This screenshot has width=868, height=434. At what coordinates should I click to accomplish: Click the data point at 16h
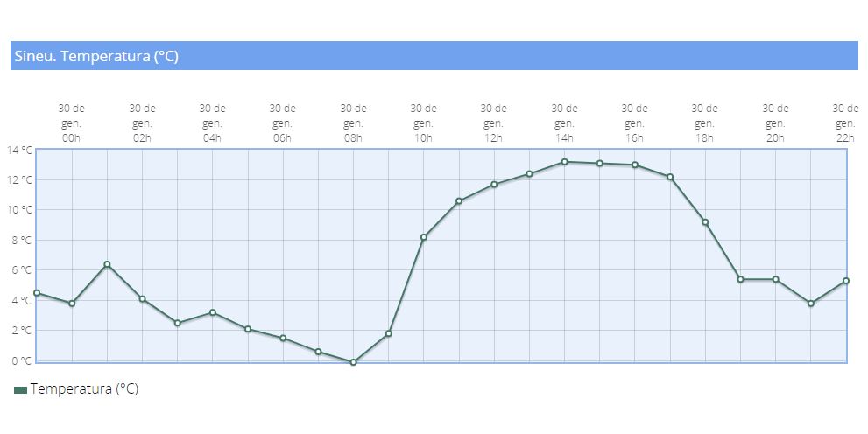635,165
